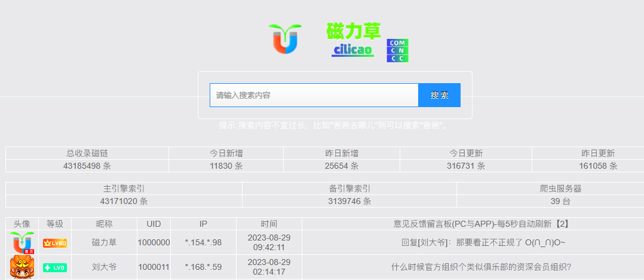Viewport: 644px width, 280px height.
Task: Click the 主引擎索引 header
Action: click(x=124, y=188)
